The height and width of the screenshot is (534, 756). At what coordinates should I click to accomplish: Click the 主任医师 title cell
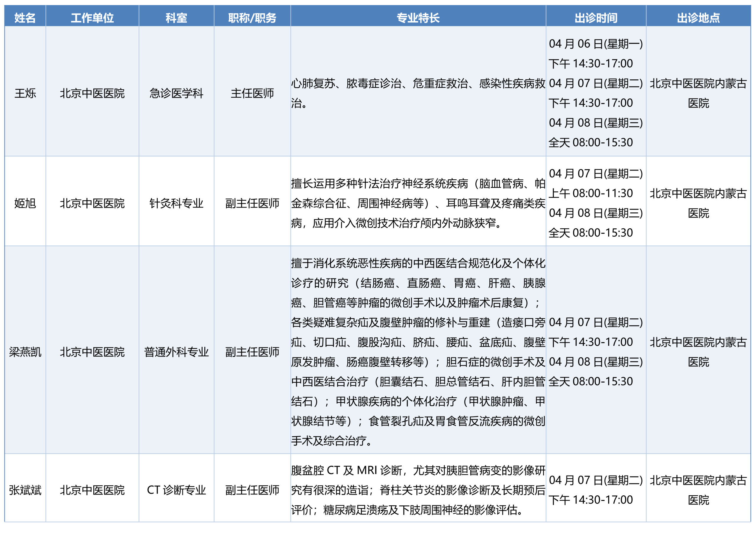[252, 94]
